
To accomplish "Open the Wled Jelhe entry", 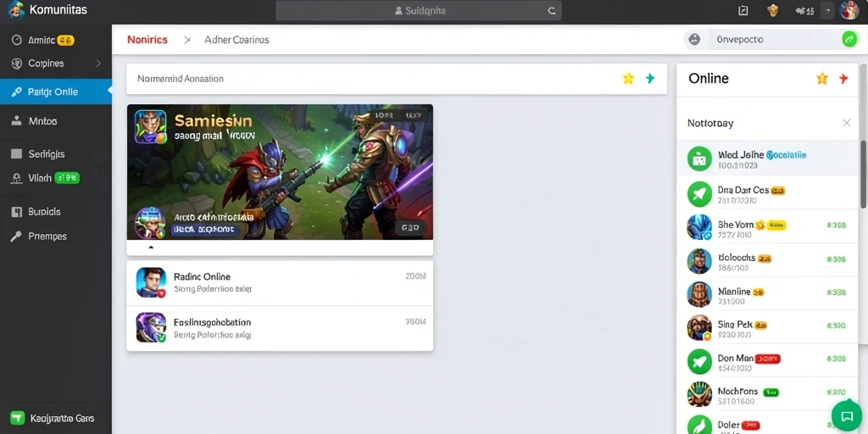I will pyautogui.click(x=767, y=159).
